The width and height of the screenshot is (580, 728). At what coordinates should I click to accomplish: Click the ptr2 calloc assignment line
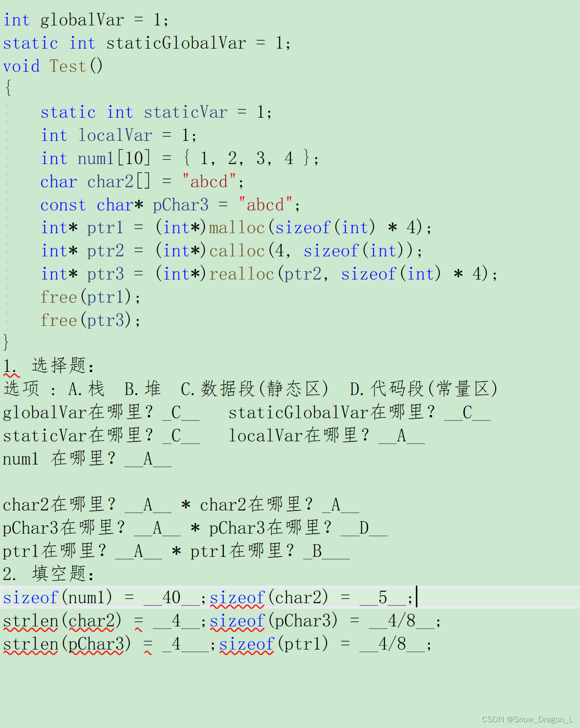click(231, 251)
